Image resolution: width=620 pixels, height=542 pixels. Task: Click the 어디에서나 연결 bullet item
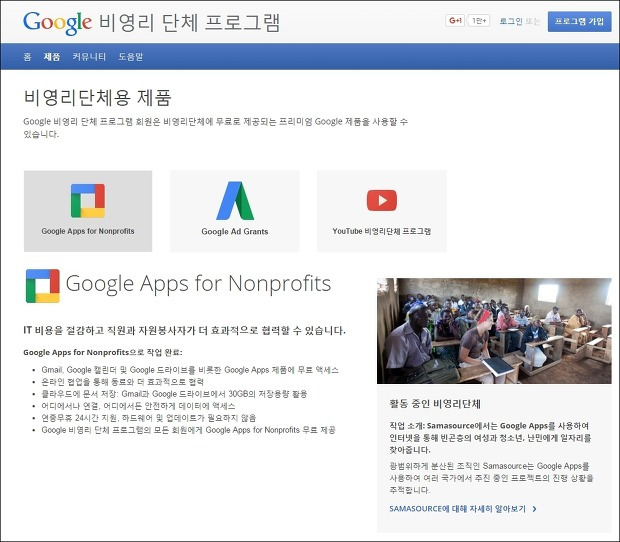coord(138,406)
